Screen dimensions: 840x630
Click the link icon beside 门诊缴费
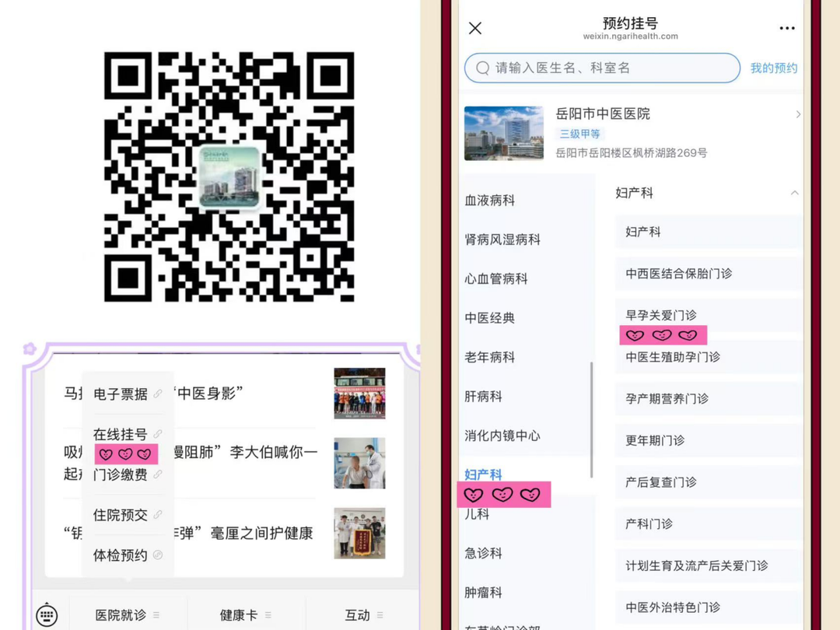tap(157, 474)
